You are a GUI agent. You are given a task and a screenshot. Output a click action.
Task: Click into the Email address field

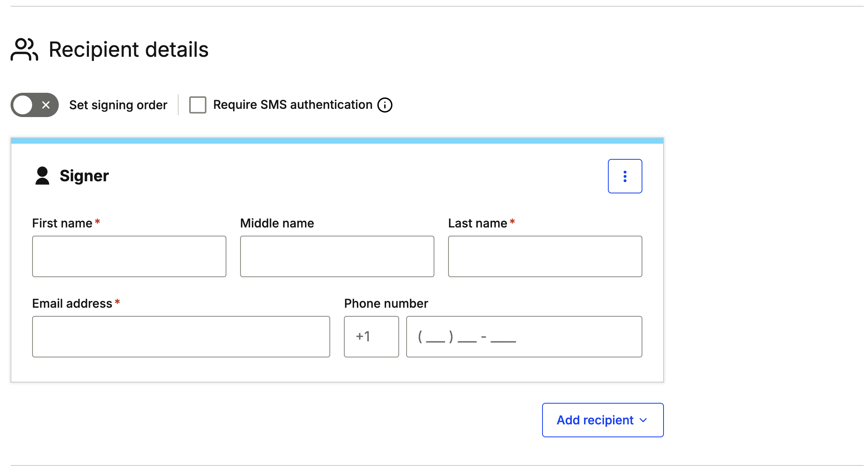(x=181, y=337)
